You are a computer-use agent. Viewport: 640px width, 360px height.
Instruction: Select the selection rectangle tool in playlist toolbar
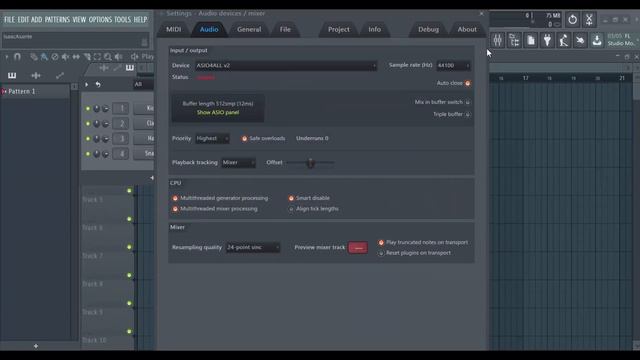tap(97, 57)
